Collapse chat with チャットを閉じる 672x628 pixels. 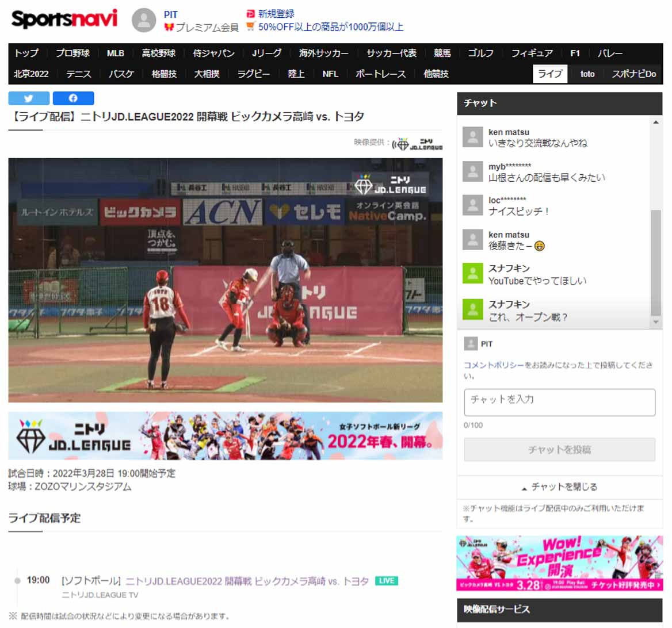point(559,487)
